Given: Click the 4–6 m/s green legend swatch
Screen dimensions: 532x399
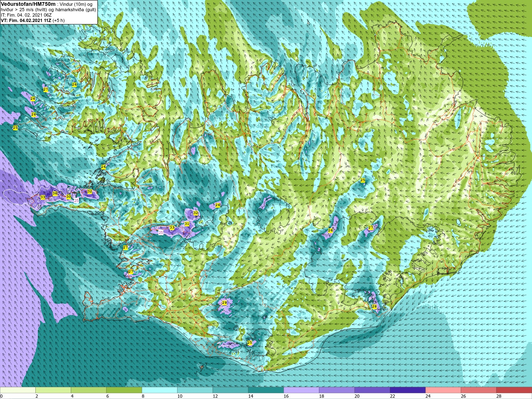Looking at the screenshot, I should [x=89, y=390].
